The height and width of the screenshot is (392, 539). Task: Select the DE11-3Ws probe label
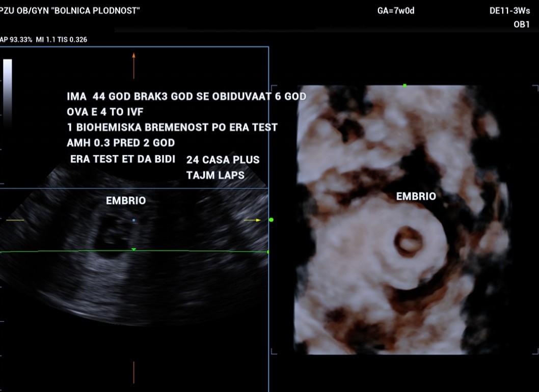click(509, 11)
